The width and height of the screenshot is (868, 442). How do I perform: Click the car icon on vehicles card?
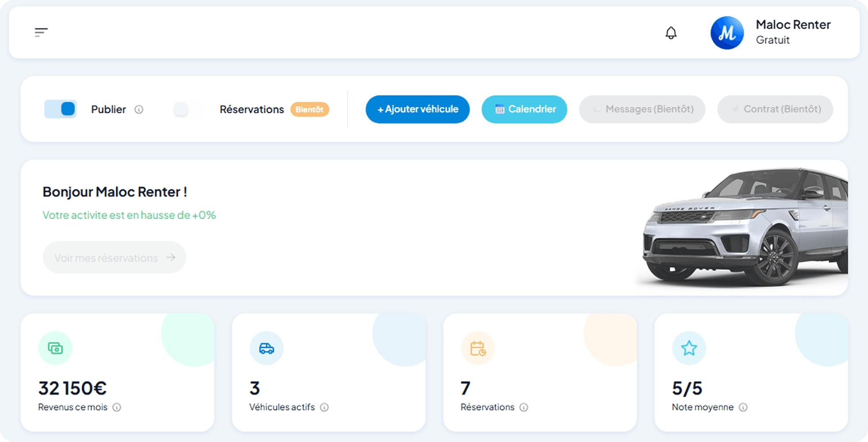point(266,348)
